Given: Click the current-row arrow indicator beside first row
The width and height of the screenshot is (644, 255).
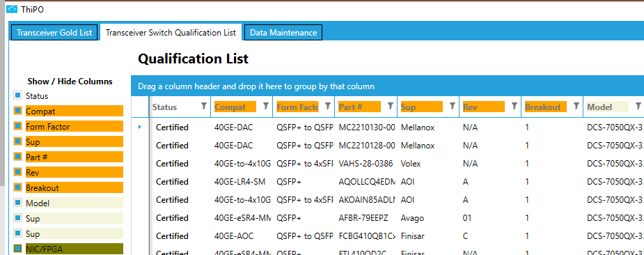Looking at the screenshot, I should click(140, 127).
